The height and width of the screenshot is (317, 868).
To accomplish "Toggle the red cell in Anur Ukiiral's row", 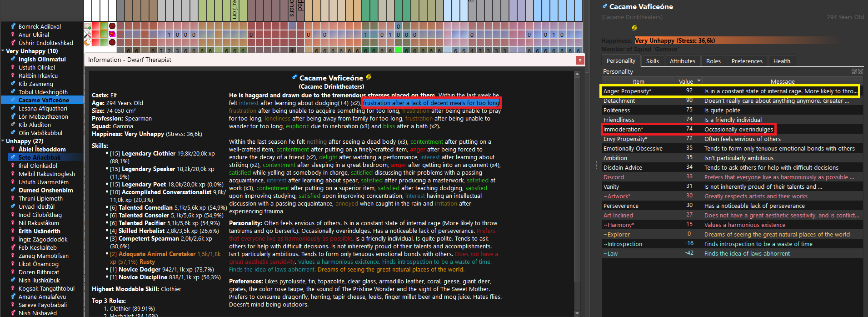I will (96, 34).
